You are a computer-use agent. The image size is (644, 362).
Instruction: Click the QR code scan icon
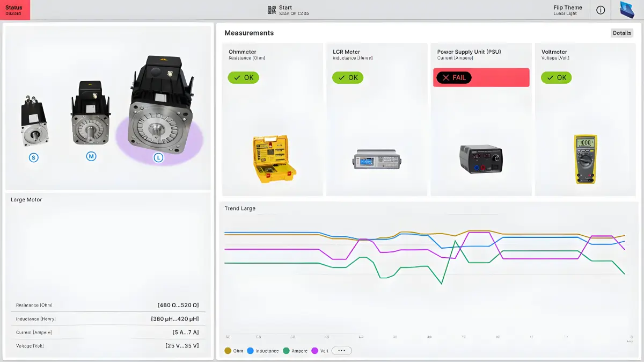tap(272, 10)
